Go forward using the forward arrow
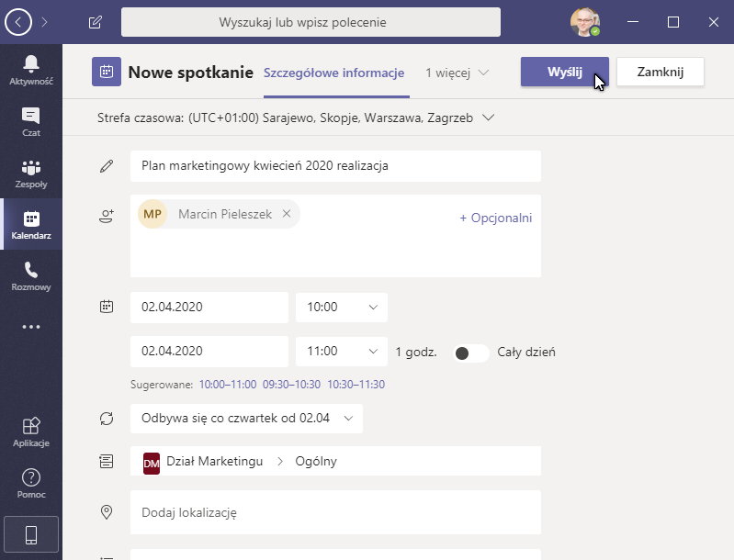The image size is (734, 560). pyautogui.click(x=44, y=22)
